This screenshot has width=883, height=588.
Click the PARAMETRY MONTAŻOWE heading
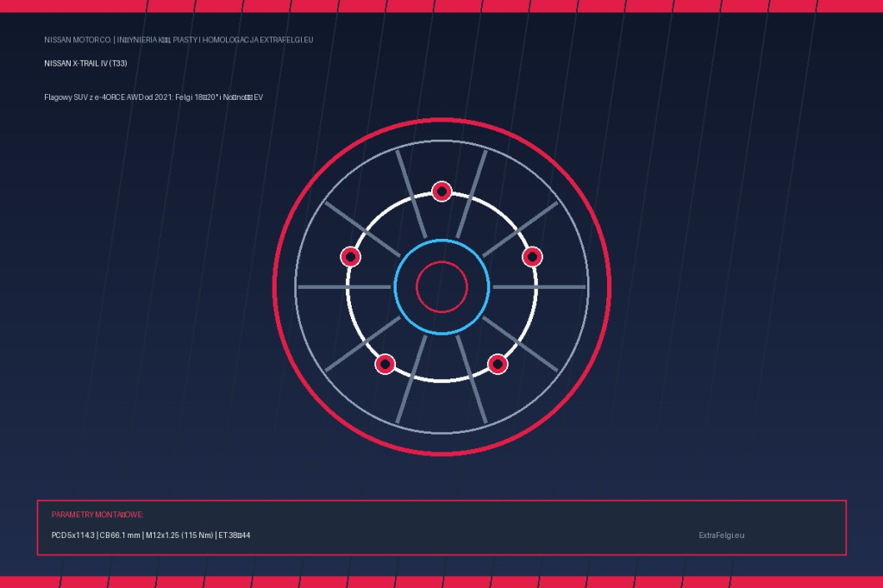click(x=97, y=515)
